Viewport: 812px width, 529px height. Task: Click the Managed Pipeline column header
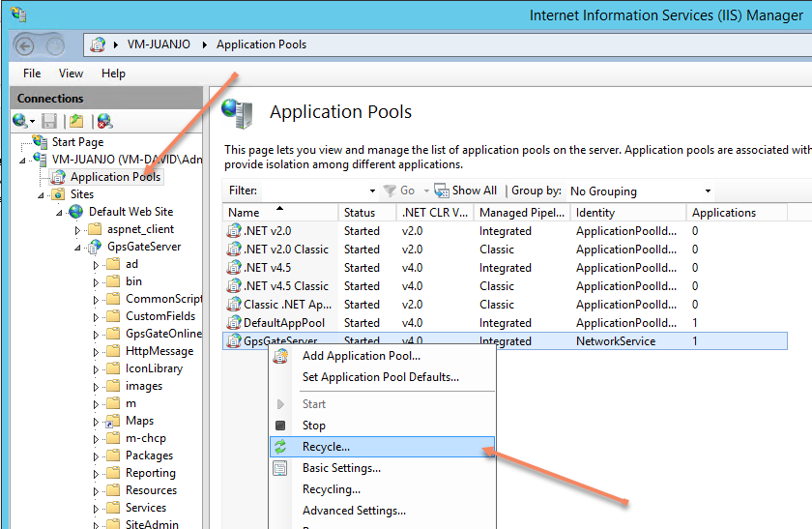521,213
